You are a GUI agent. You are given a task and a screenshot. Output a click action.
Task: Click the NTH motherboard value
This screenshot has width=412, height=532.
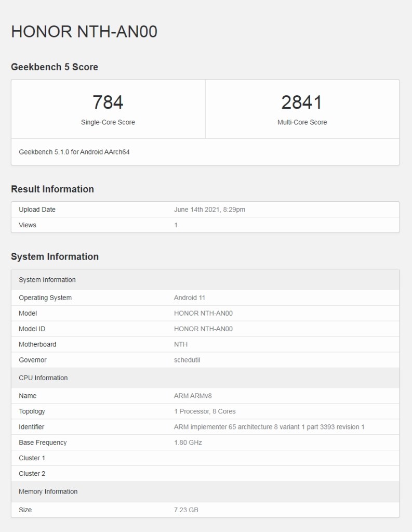(x=181, y=344)
